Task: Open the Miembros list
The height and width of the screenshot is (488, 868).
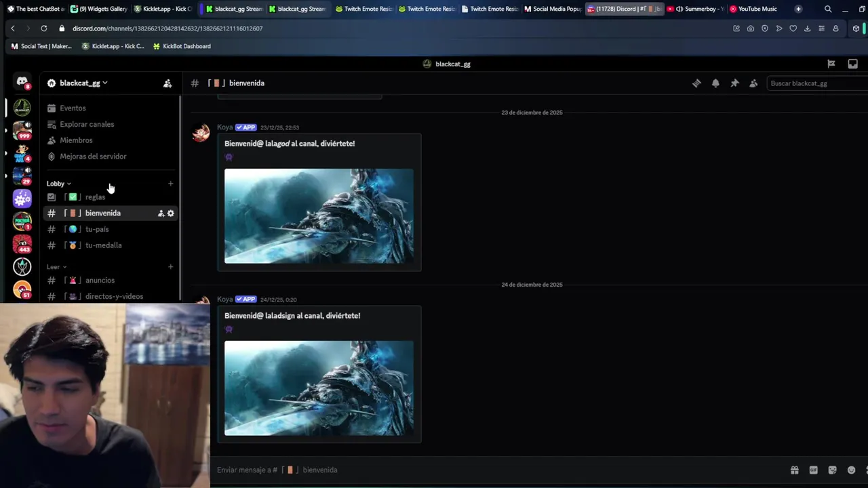Action: pos(111,140)
